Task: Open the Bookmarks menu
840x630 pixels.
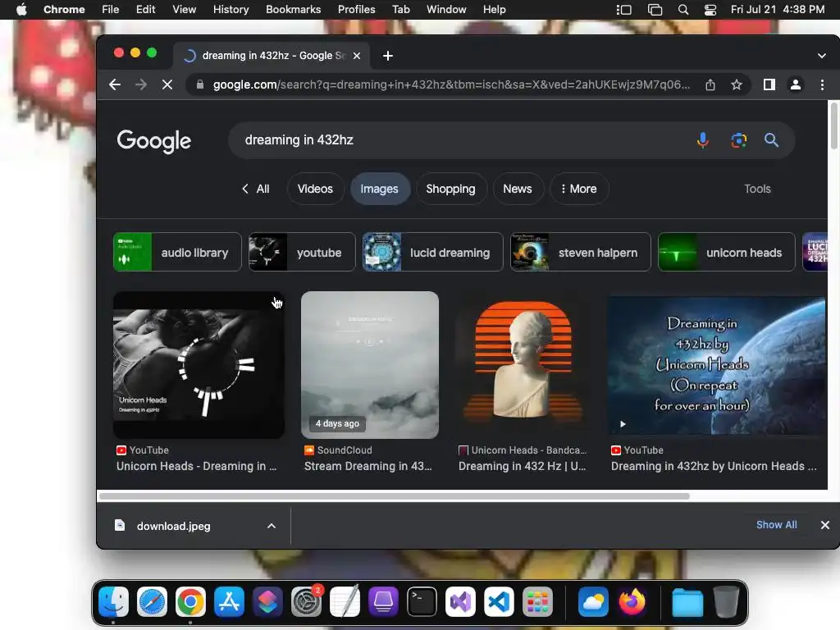Action: coord(293,10)
